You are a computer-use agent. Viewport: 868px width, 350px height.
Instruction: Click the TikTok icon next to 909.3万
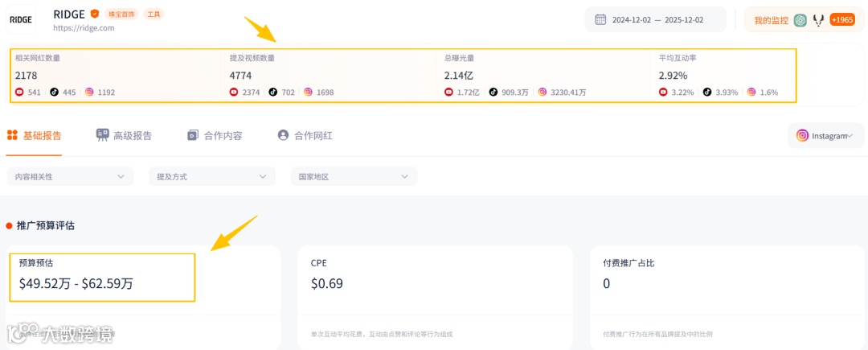pos(493,93)
